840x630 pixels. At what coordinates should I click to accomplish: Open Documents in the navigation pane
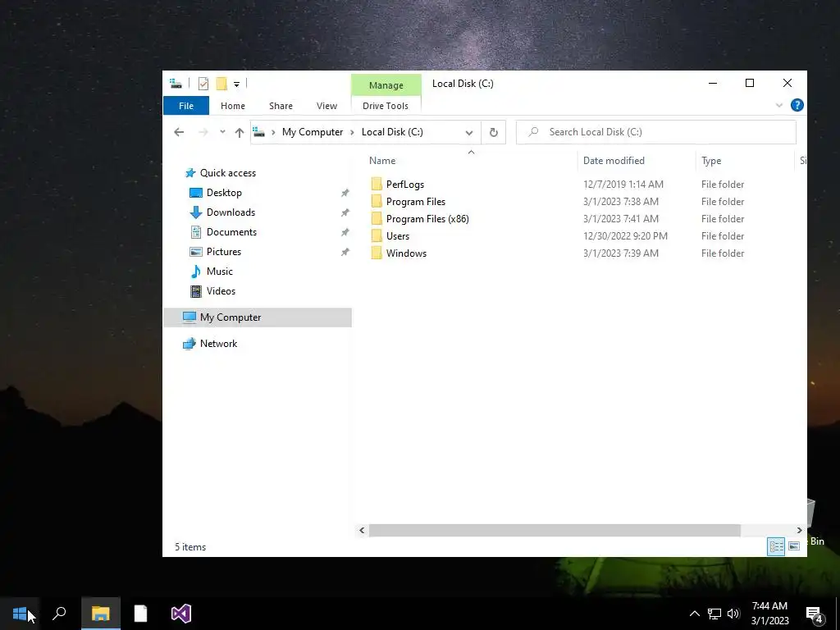231,232
